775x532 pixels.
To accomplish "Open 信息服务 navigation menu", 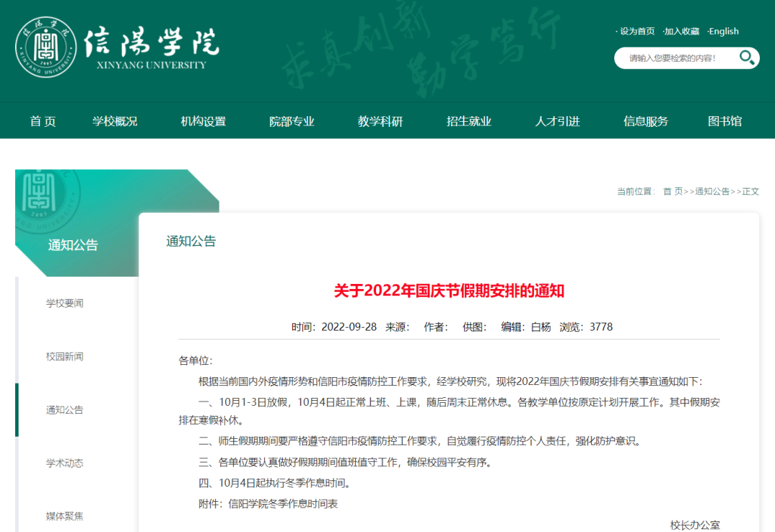I will pos(646,121).
